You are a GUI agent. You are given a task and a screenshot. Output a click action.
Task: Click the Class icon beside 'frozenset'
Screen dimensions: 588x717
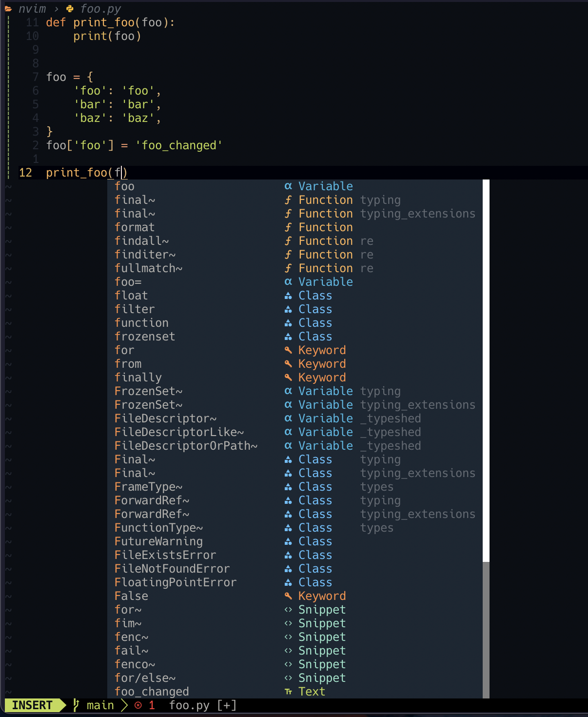click(x=288, y=336)
